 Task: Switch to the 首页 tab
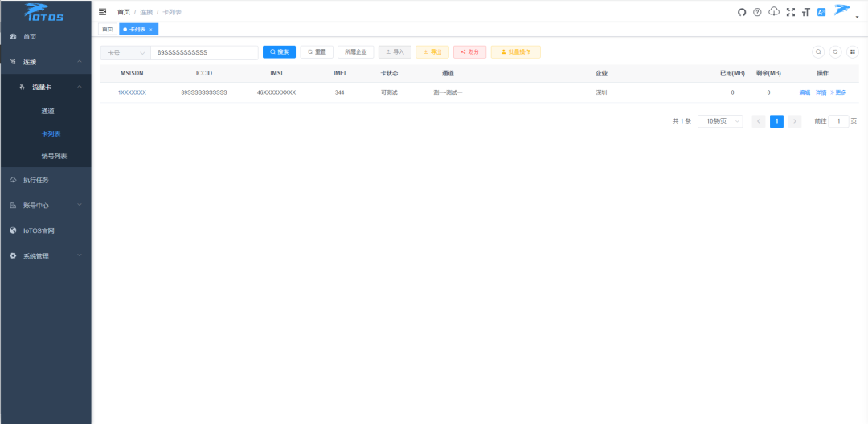107,29
